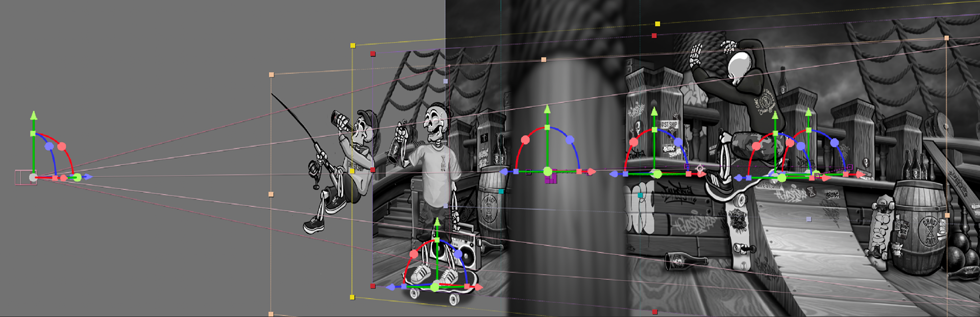Click the teal handle on the wooden barrel
Image resolution: width=980 pixels, height=317 pixels.
click(501, 191)
